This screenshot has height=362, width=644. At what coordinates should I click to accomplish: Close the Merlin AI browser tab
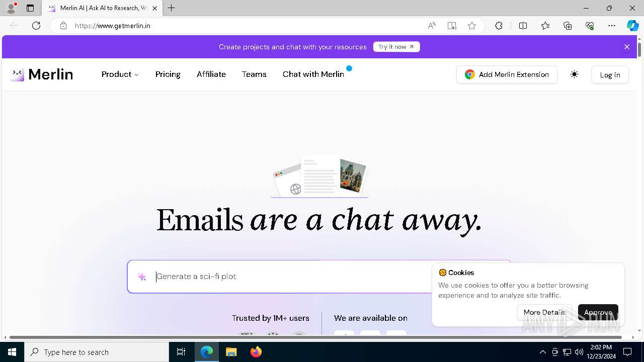pos(154,8)
